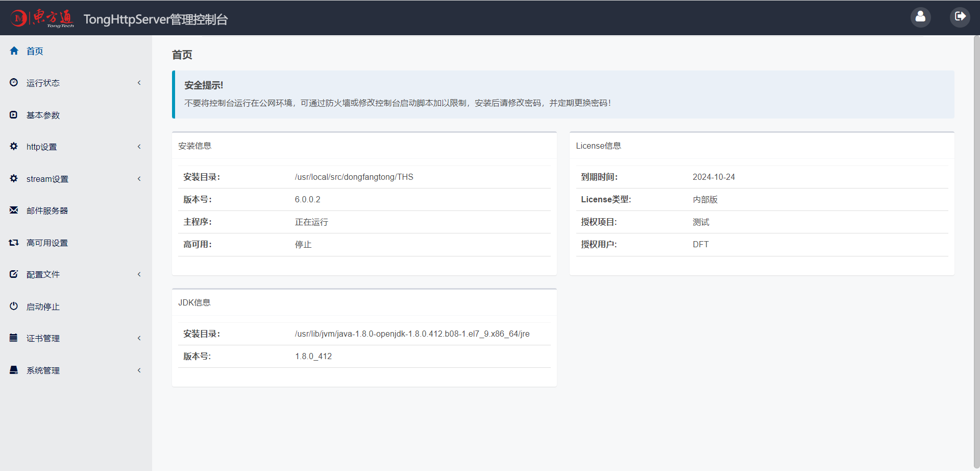Select 运行状态 menu label
980x471 pixels.
tap(43, 83)
